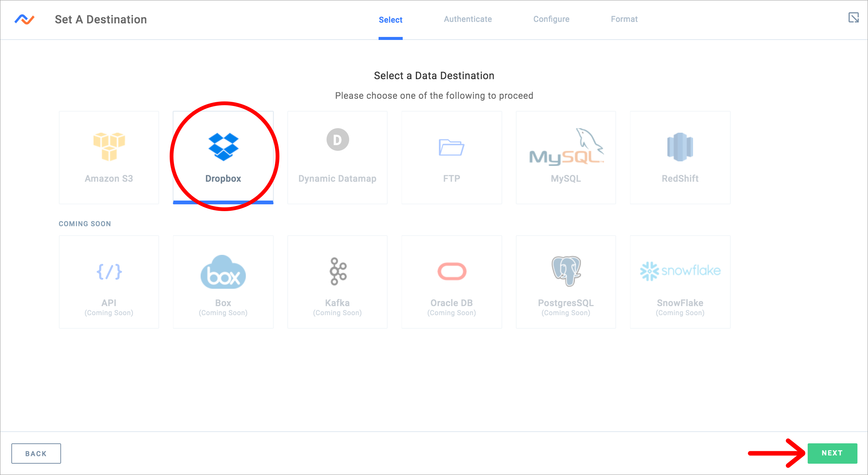The image size is (868, 475).
Task: Choose the MySQL dolphin logo
Action: click(566, 147)
